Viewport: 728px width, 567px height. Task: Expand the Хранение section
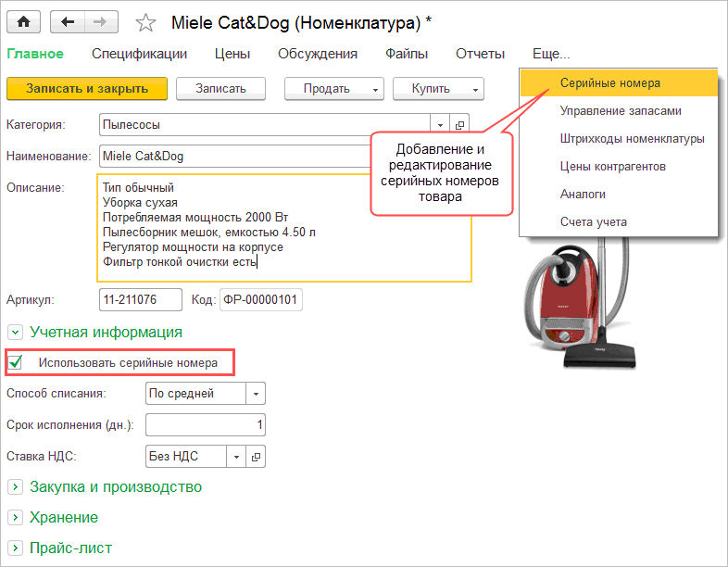[16, 517]
